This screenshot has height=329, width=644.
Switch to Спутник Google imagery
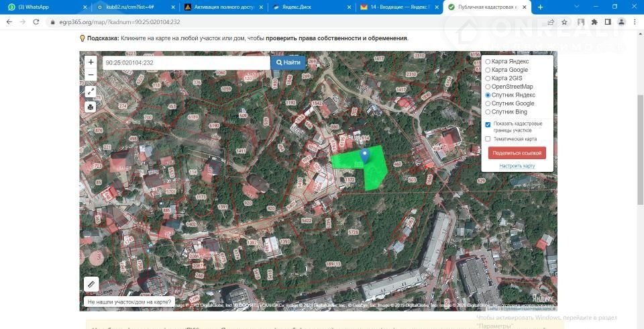[x=488, y=103]
